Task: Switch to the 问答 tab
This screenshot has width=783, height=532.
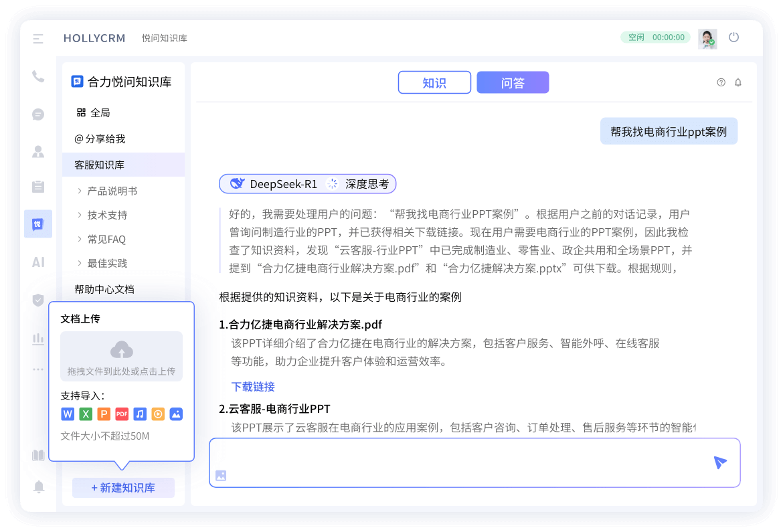Action: [x=513, y=82]
